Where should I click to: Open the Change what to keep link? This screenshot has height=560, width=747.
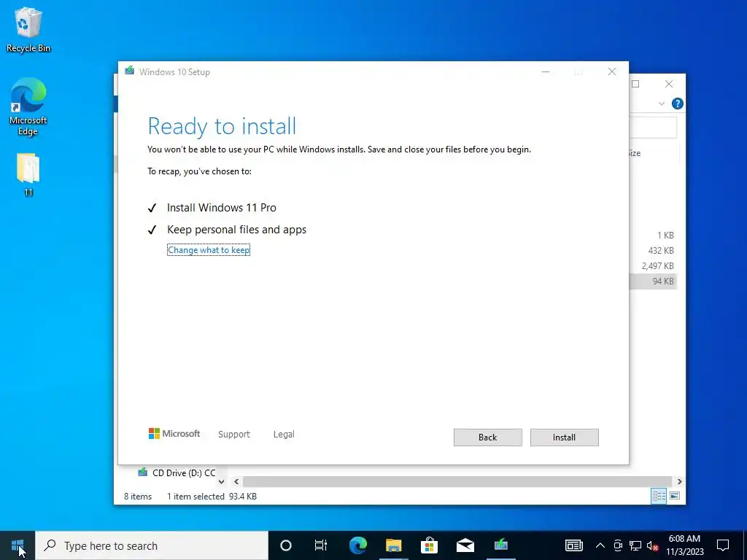(x=209, y=250)
